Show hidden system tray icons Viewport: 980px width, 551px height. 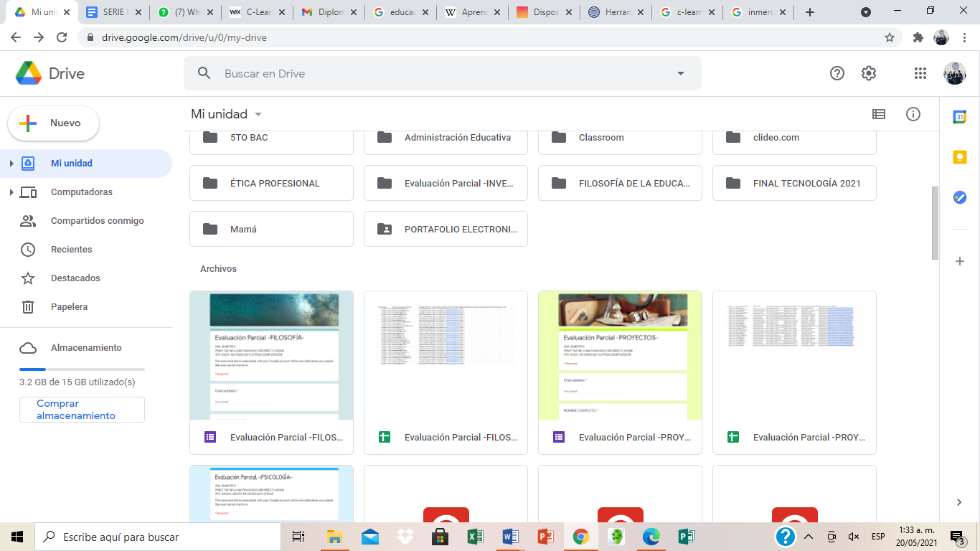[809, 537]
